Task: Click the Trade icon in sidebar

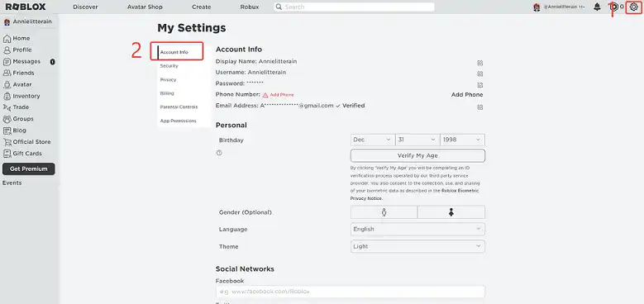Action: (x=7, y=107)
